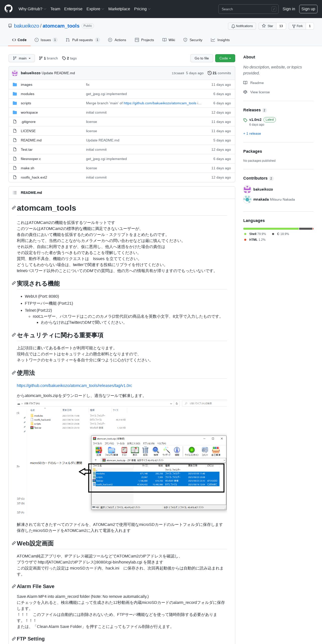The width and height of the screenshot is (322, 644).
Task: View the stargazers count 13
Action: [281, 26]
